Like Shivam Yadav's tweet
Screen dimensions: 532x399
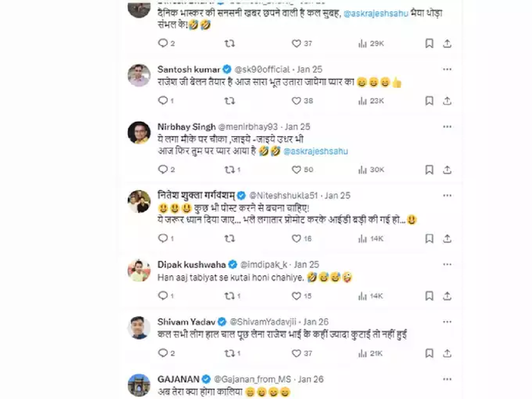click(x=298, y=353)
